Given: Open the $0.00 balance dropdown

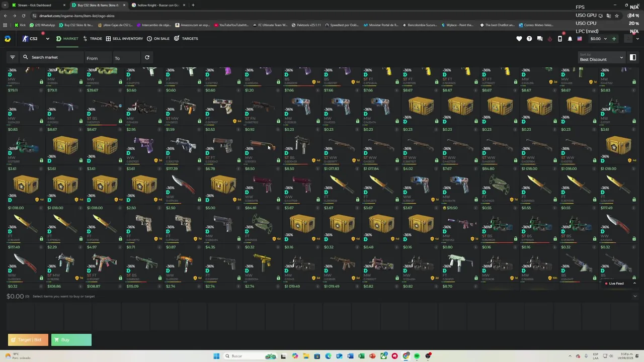Looking at the screenshot, I should click(x=599, y=39).
